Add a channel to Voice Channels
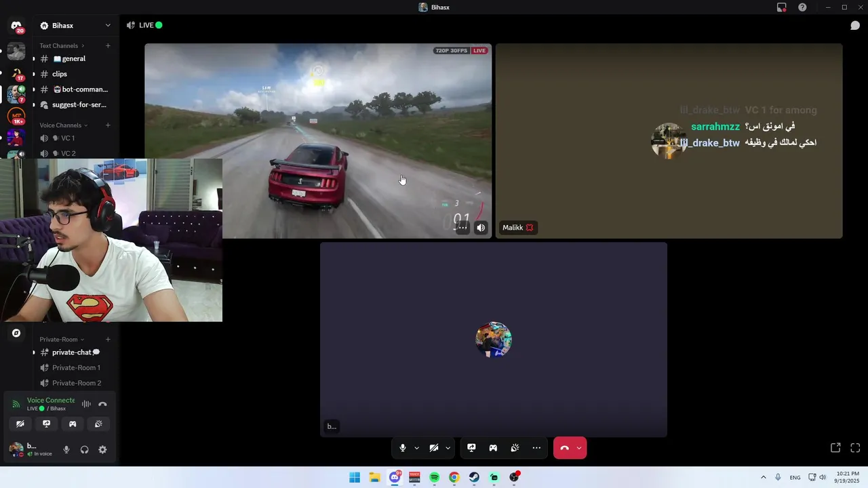Screen dimensions: 868x488 [x=108, y=125]
